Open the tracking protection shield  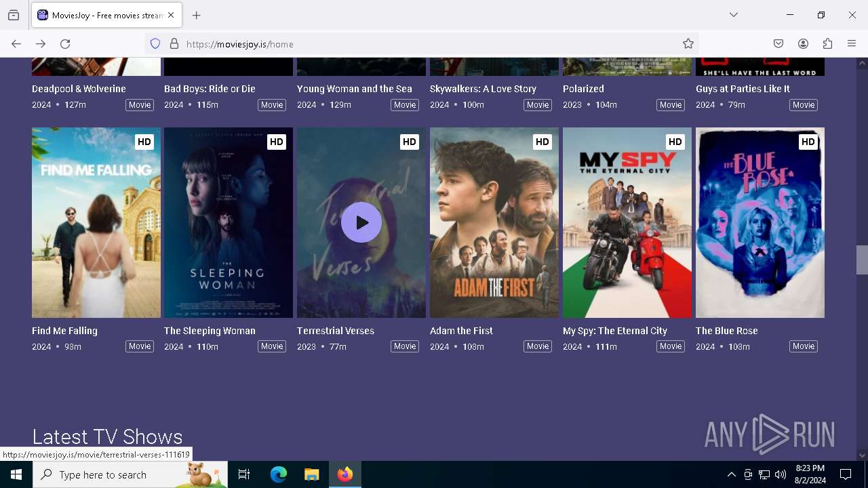pyautogui.click(x=155, y=44)
